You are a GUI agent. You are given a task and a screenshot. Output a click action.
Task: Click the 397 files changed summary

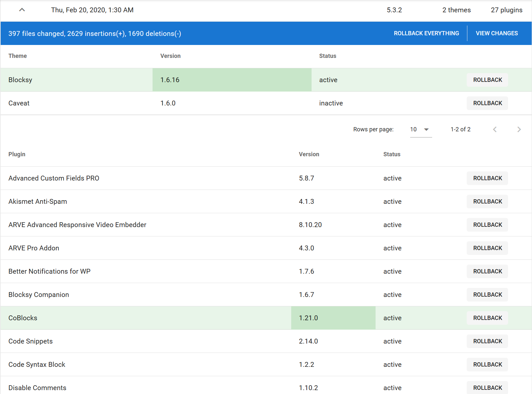95,34
